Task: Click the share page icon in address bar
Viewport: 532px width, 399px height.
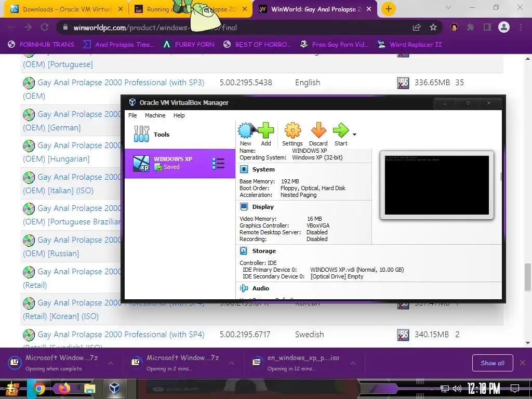Action: 417,28
